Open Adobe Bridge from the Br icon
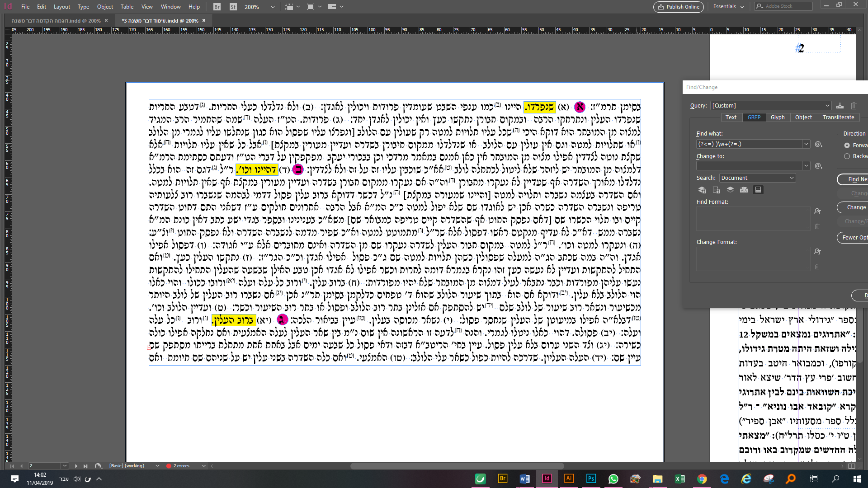This screenshot has height=488, width=868. pyautogui.click(x=217, y=7)
